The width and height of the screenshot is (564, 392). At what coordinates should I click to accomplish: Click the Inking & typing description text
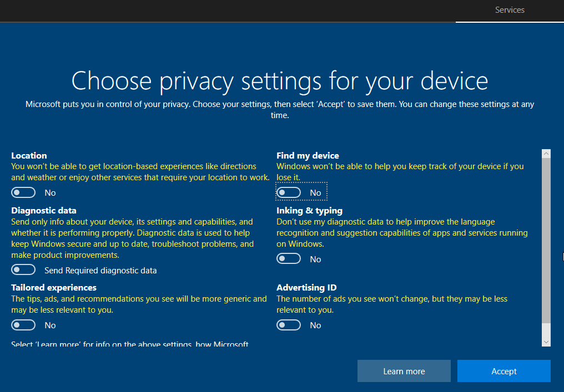[x=402, y=233]
